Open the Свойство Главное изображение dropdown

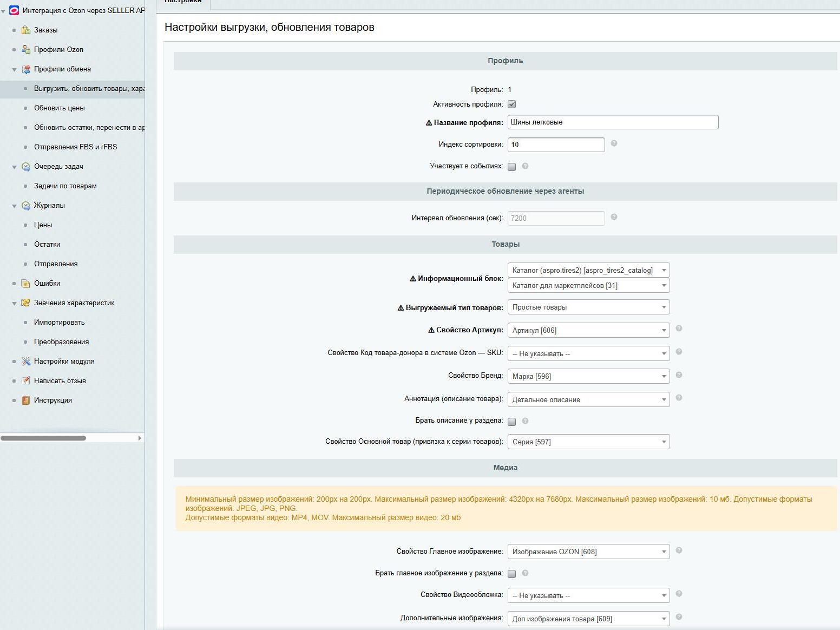coord(588,552)
